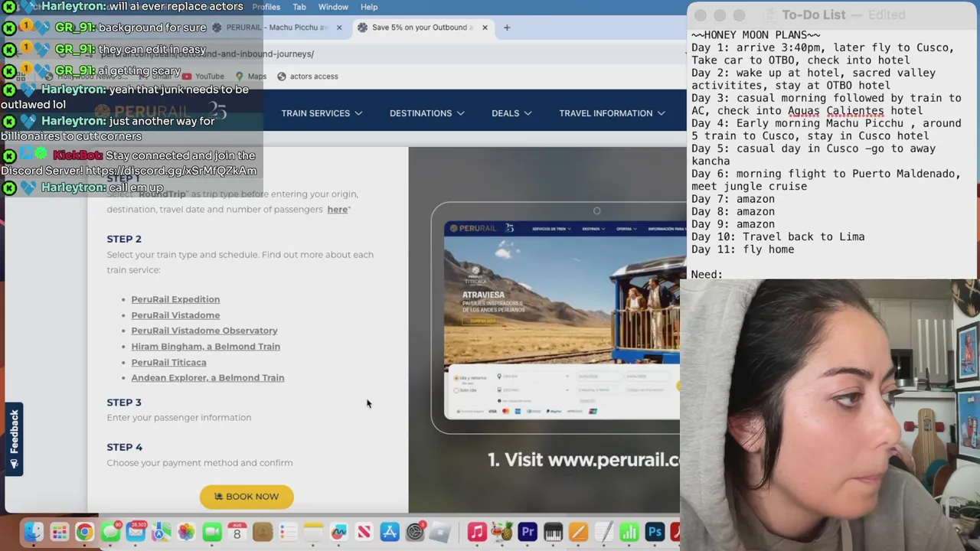The height and width of the screenshot is (551, 980).
Task: Open the PeruRail Vistadome link
Action: 175,315
